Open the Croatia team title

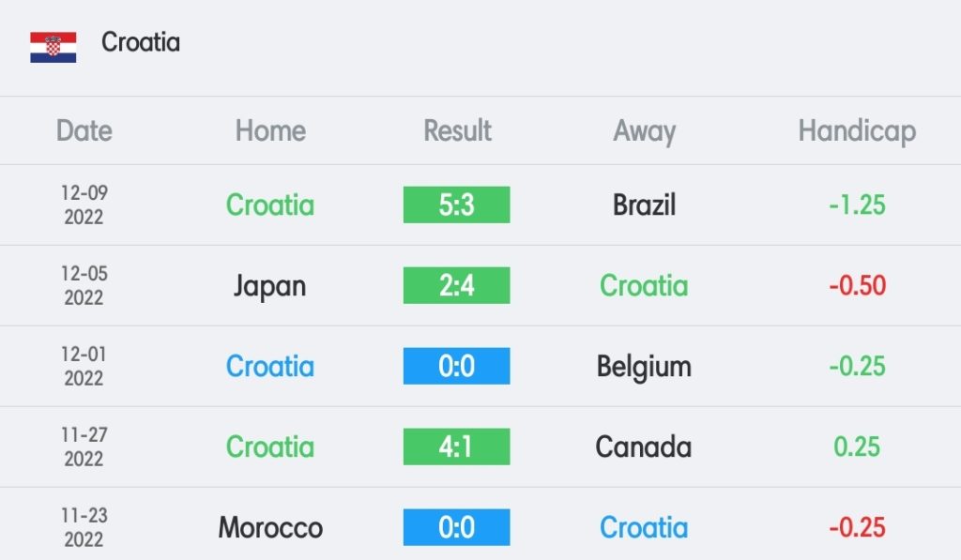141,42
